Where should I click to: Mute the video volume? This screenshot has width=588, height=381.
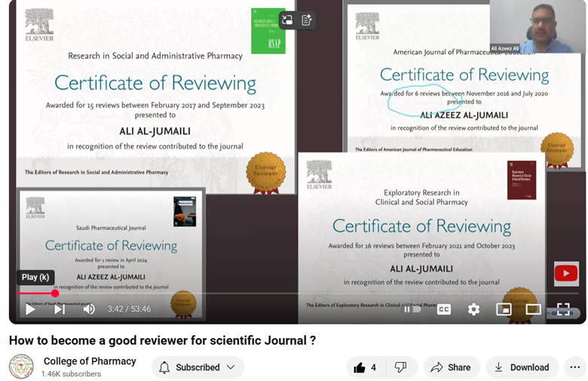click(x=89, y=309)
